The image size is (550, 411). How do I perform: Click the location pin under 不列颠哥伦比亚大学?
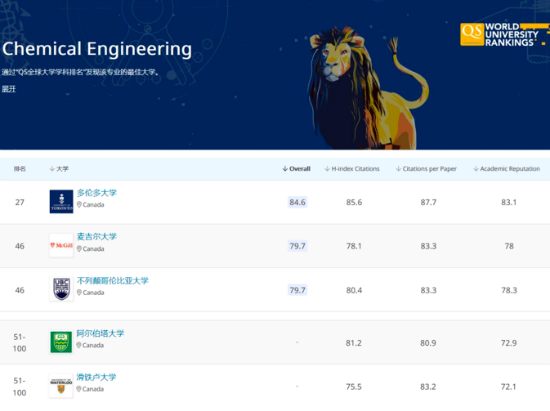click(79, 292)
